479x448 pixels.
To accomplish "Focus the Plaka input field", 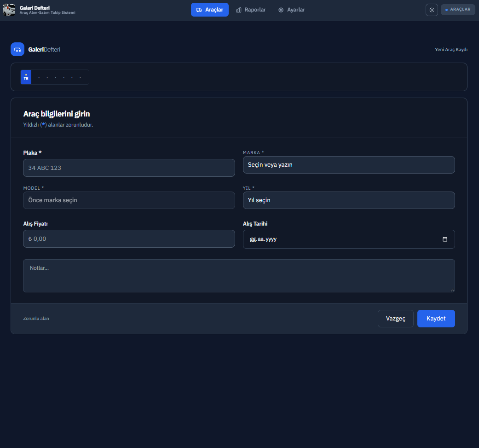I will (x=129, y=168).
